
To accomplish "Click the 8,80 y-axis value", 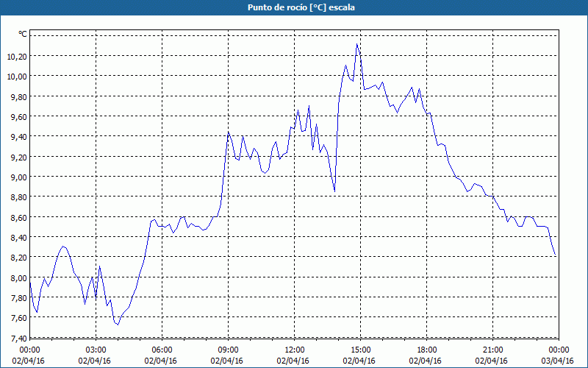I will (19, 197).
